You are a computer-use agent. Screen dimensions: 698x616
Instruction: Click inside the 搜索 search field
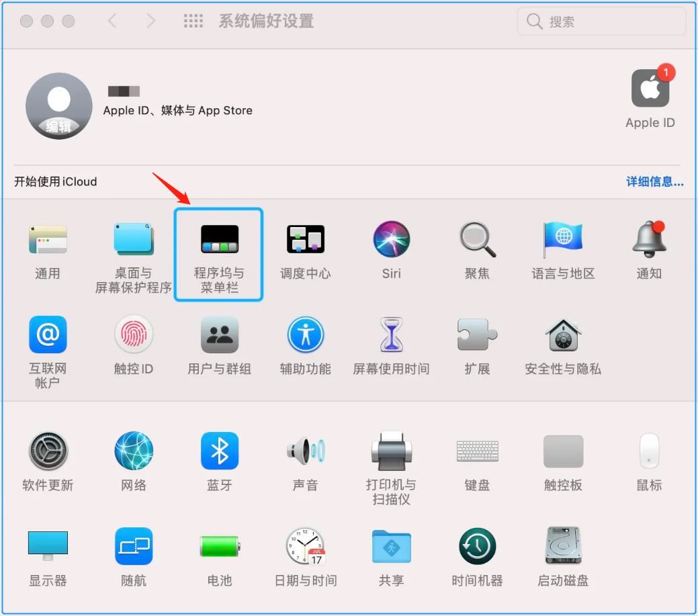pyautogui.click(x=600, y=21)
